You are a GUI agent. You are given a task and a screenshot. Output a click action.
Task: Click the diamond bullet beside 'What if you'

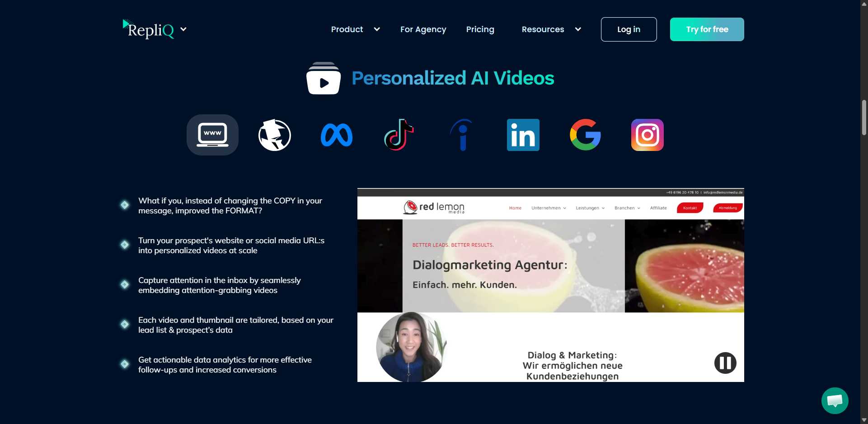point(125,205)
